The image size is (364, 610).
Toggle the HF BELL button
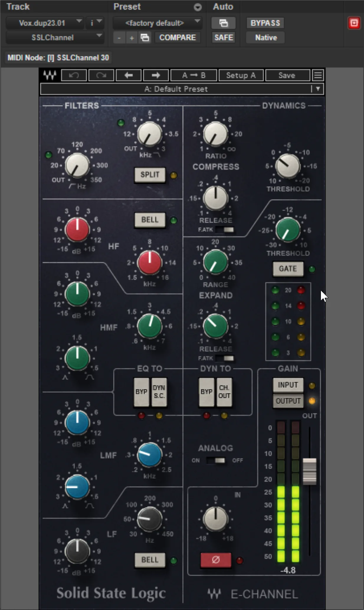click(150, 220)
